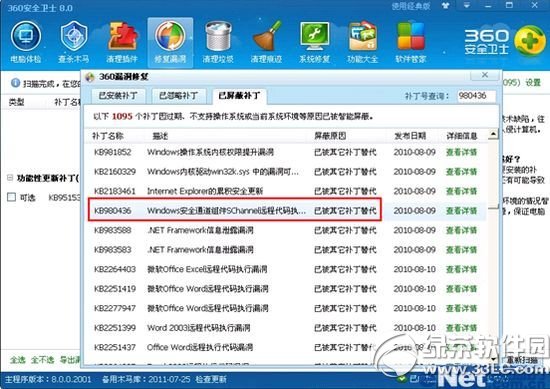
Task: Click the 清理垃圾 trash can icon
Action: click(x=218, y=41)
